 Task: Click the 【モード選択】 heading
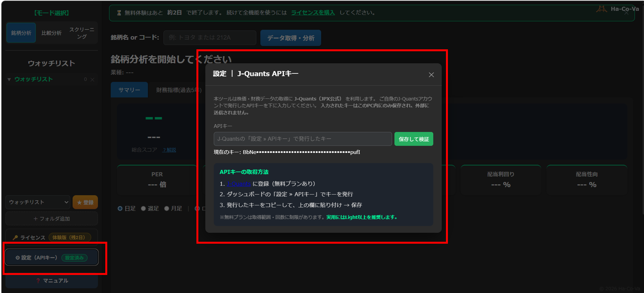tap(52, 13)
